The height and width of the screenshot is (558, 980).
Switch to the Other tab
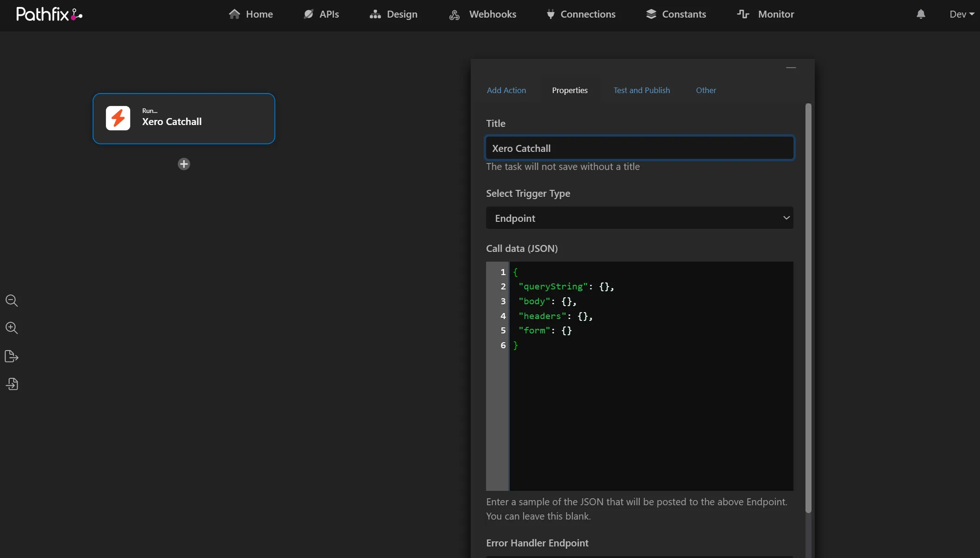(706, 90)
